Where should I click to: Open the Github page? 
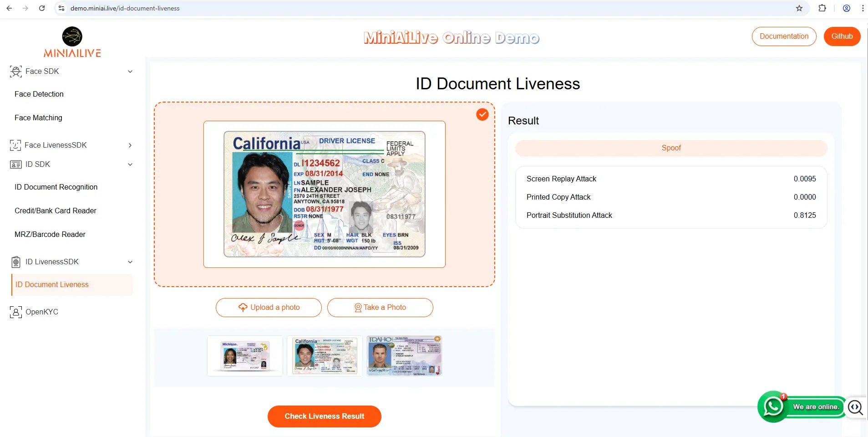click(x=842, y=36)
